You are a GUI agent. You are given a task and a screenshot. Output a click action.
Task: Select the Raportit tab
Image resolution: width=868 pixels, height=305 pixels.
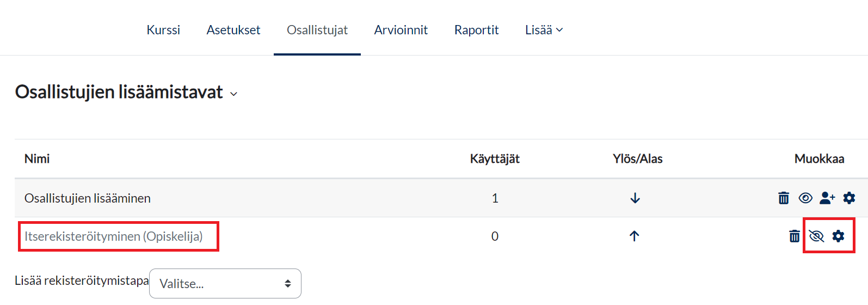[476, 30]
